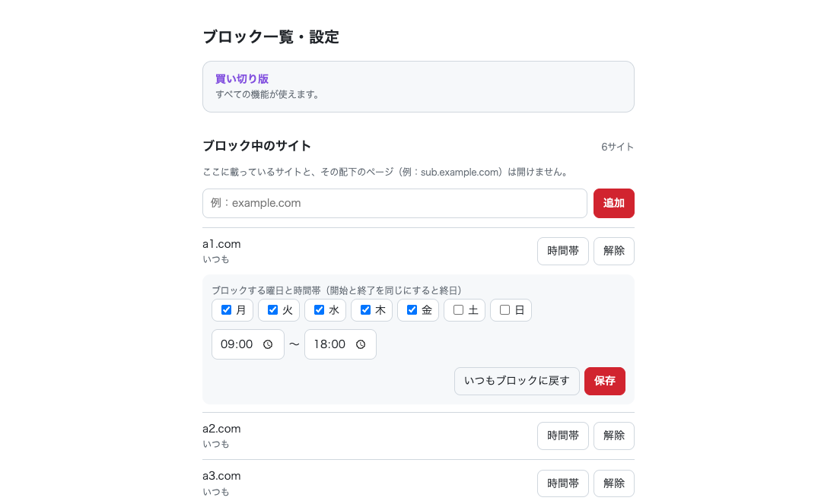Enable the 土 (Saturday) checkbox
The width and height of the screenshot is (837, 504).
(x=459, y=310)
